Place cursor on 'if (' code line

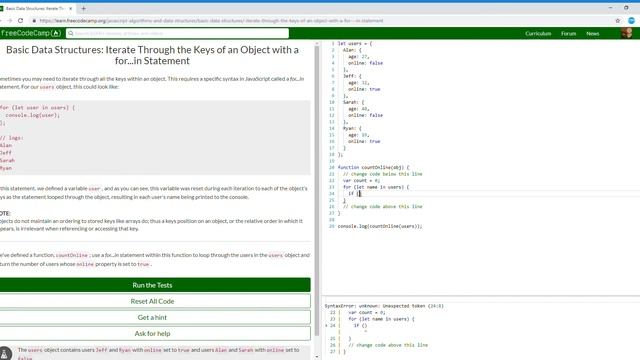pos(354,193)
